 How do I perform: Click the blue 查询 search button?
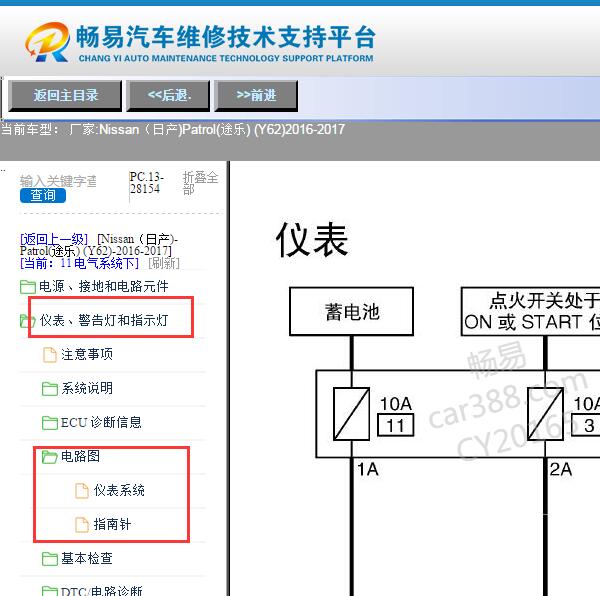(43, 195)
